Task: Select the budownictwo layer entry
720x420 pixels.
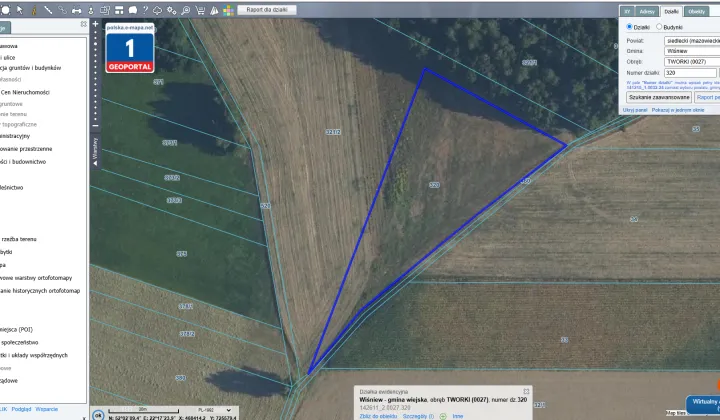Action: (23, 162)
